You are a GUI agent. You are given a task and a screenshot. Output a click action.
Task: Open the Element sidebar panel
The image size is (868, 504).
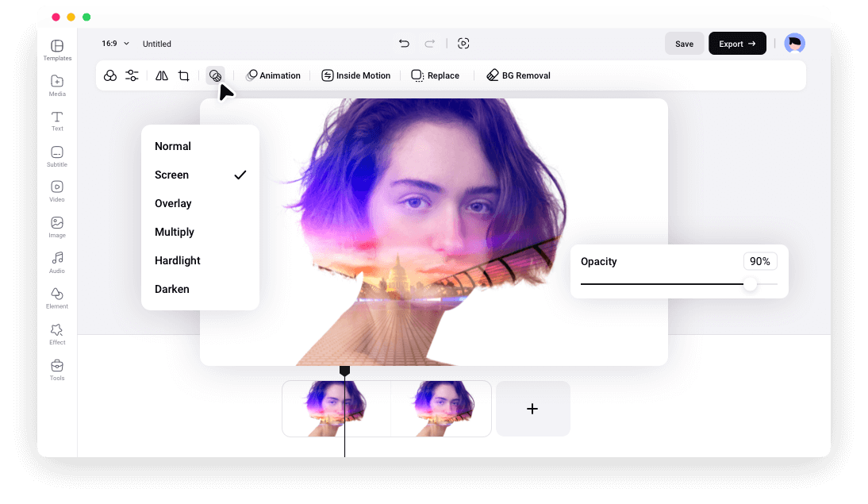[57, 298]
